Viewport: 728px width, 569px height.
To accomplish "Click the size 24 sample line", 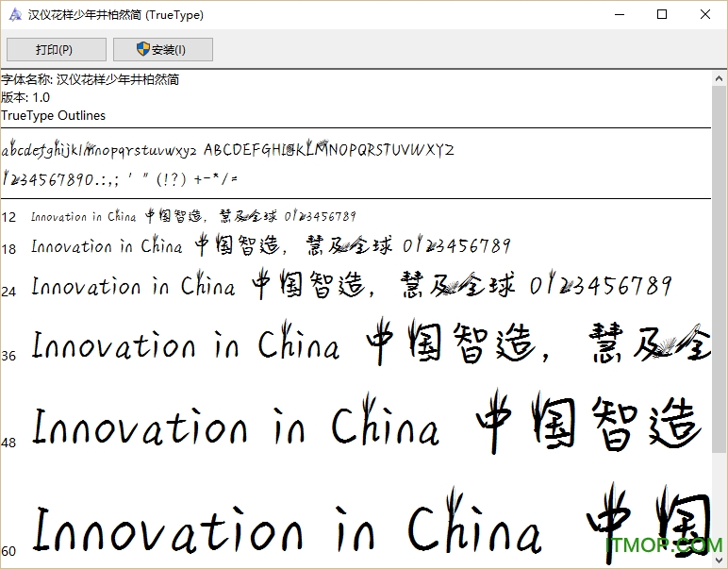I will (x=352, y=284).
